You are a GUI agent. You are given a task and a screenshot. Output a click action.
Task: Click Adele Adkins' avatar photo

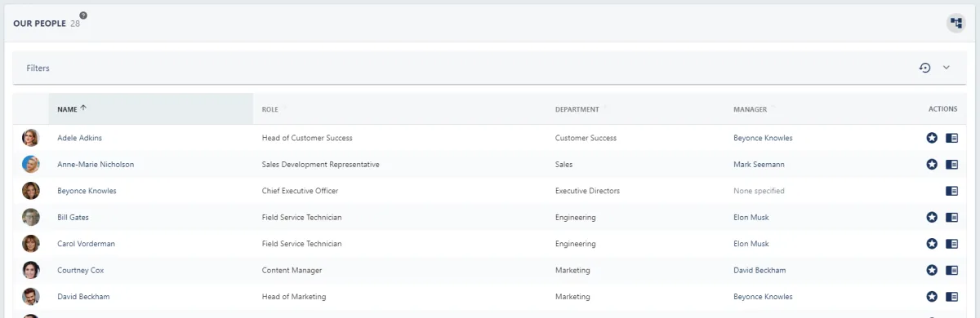point(31,138)
